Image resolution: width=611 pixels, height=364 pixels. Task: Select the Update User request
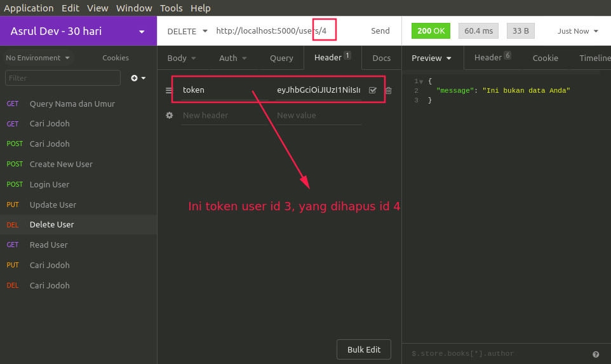[x=78, y=205]
